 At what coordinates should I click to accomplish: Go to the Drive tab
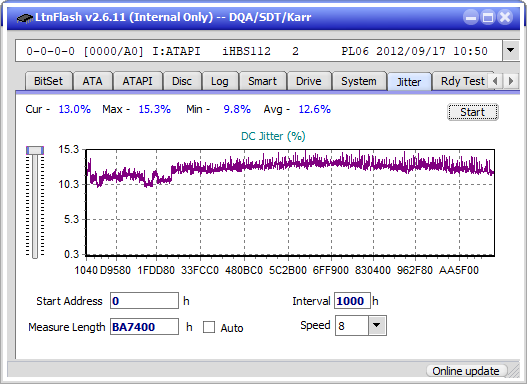[x=309, y=81]
